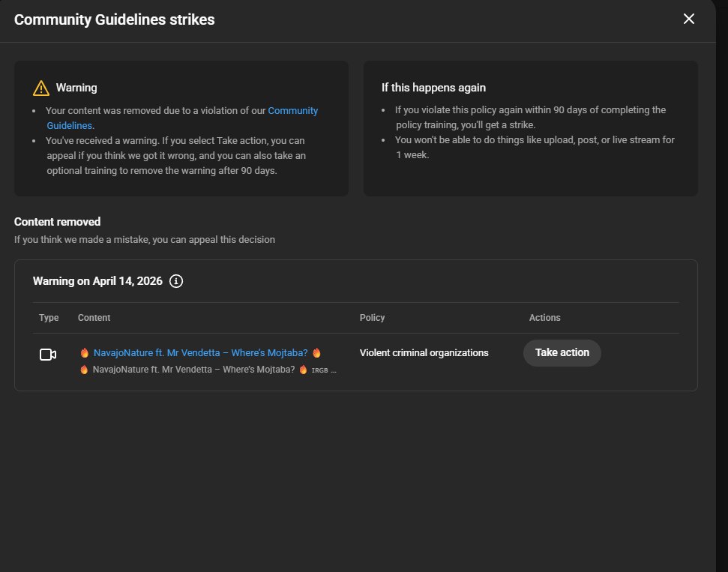Click the fire emoji starting the video description line

(84, 370)
